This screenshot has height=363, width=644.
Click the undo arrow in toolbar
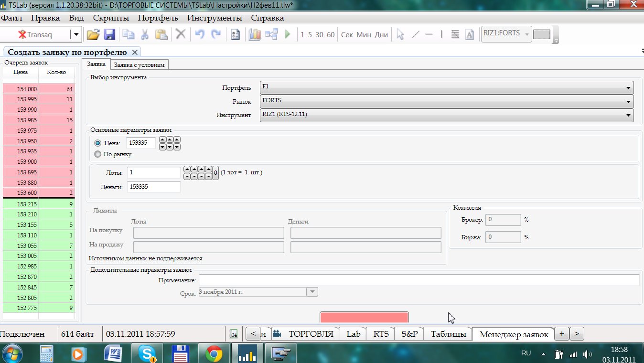pyautogui.click(x=200, y=34)
